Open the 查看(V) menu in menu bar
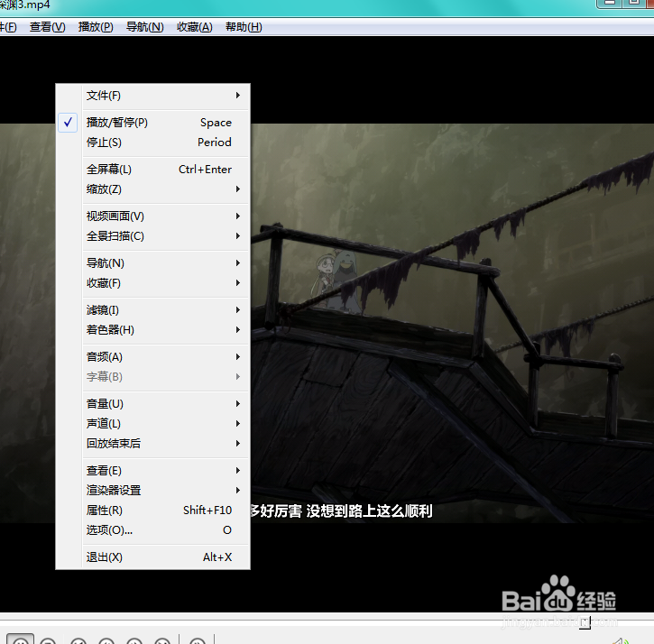 (48, 27)
